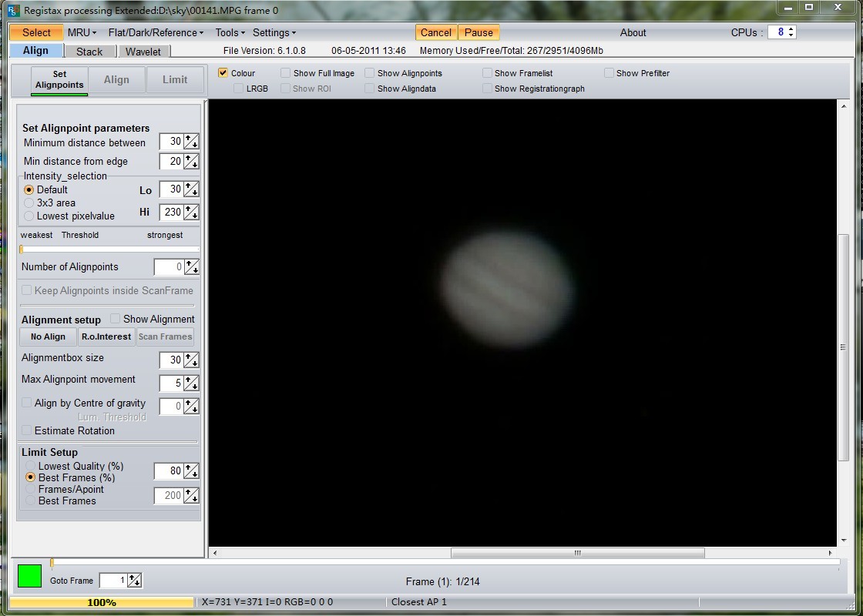Click the Hi intensity value field
The width and height of the screenshot is (863, 616).
click(x=171, y=212)
